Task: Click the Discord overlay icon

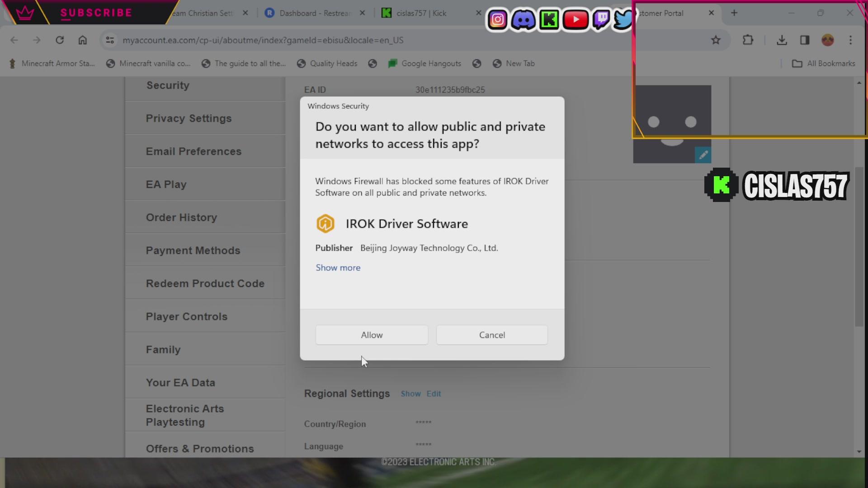Action: (524, 19)
